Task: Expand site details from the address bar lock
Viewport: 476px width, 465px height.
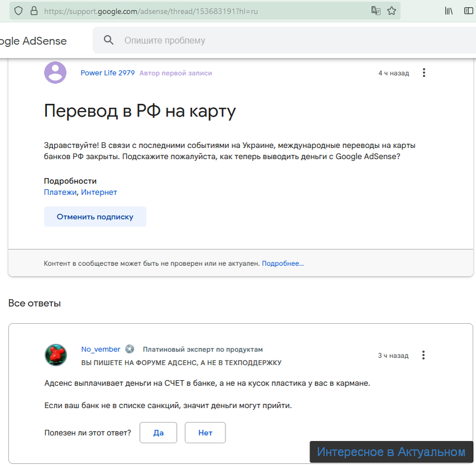Action: [x=34, y=10]
